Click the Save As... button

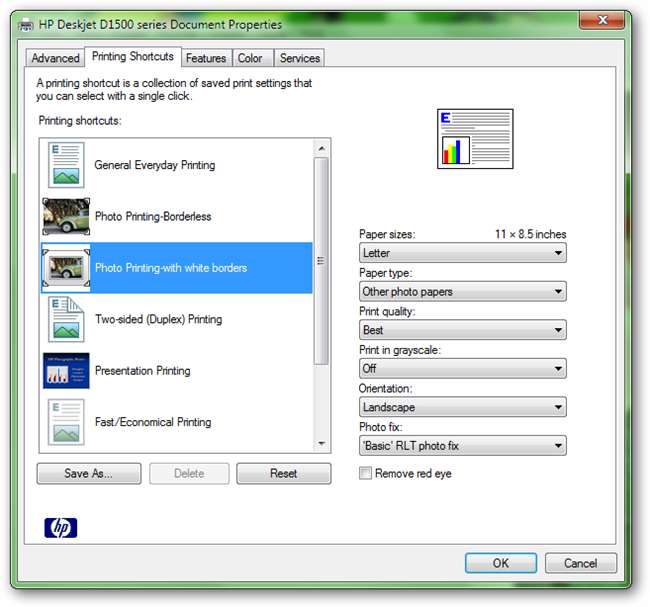(89, 473)
